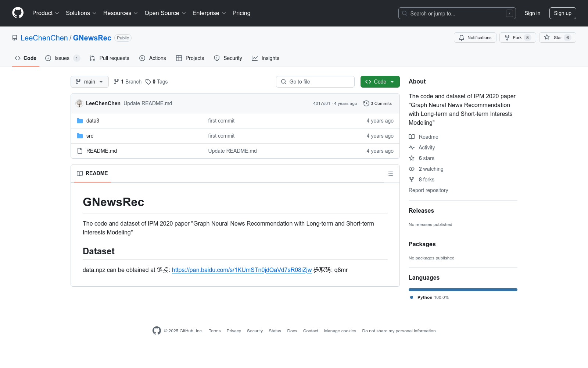Click the fork icon beside 8 forks
The height and width of the screenshot is (368, 588).
(412, 180)
